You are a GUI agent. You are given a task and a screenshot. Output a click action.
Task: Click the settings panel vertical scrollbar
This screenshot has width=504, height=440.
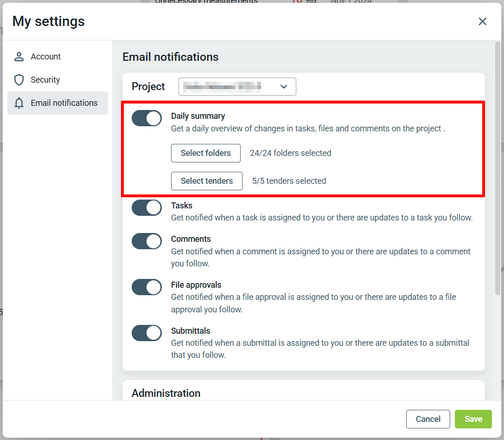point(498,167)
